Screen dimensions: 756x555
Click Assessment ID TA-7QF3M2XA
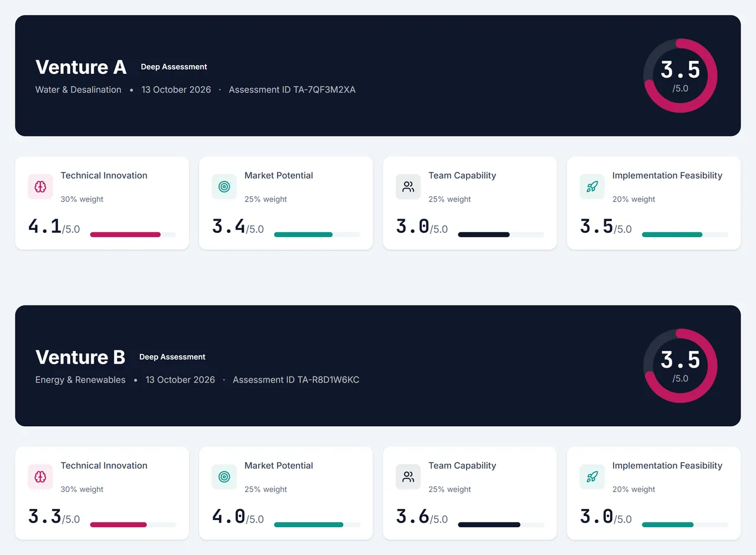click(292, 90)
